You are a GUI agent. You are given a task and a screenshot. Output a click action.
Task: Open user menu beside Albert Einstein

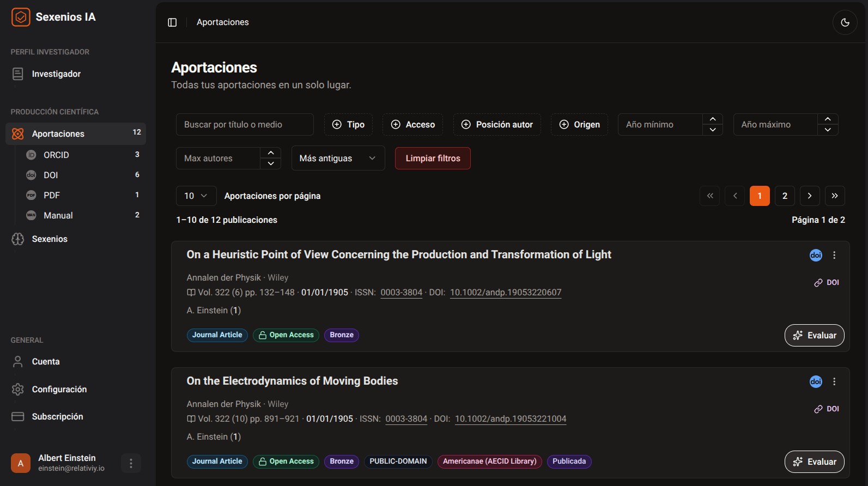[x=131, y=463]
